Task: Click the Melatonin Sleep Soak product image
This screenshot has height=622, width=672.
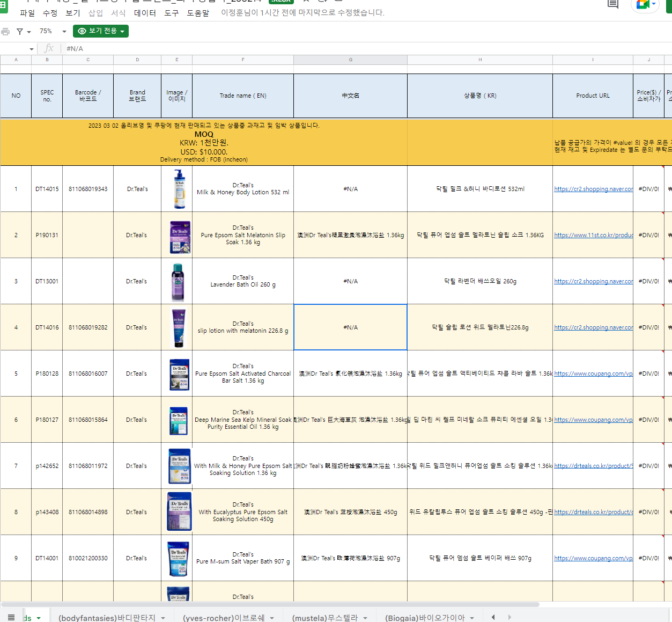Action: point(180,237)
